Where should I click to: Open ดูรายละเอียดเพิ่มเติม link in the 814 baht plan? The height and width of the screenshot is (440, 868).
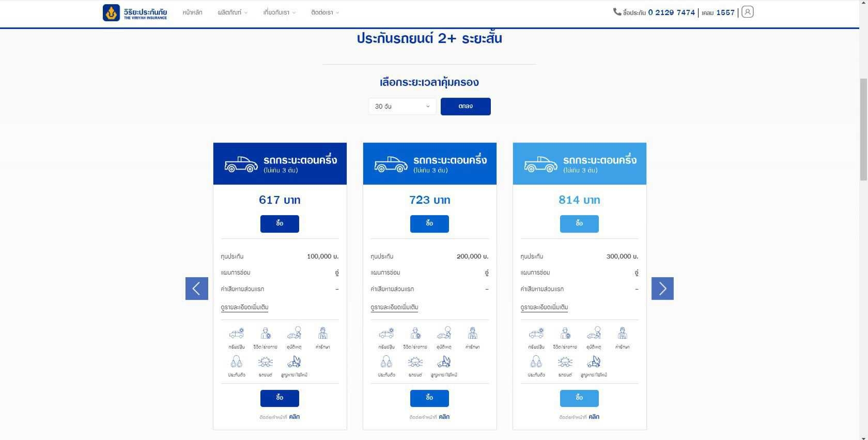click(544, 307)
